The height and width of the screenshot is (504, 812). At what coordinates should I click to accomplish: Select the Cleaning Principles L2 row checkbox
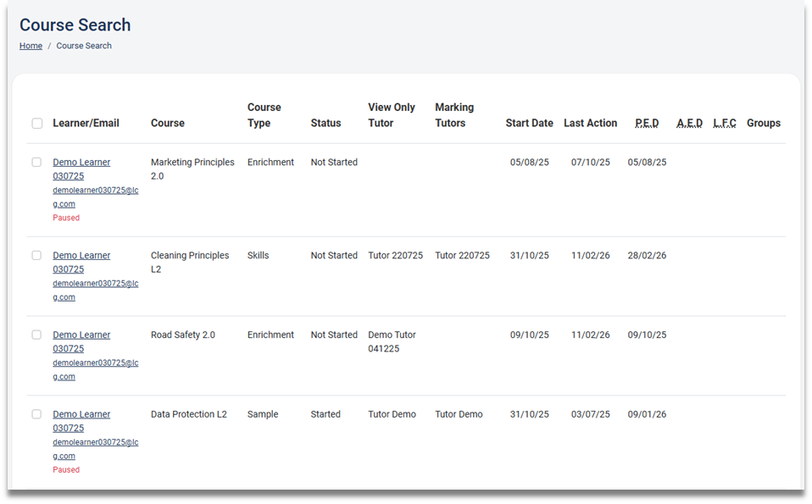pos(36,256)
